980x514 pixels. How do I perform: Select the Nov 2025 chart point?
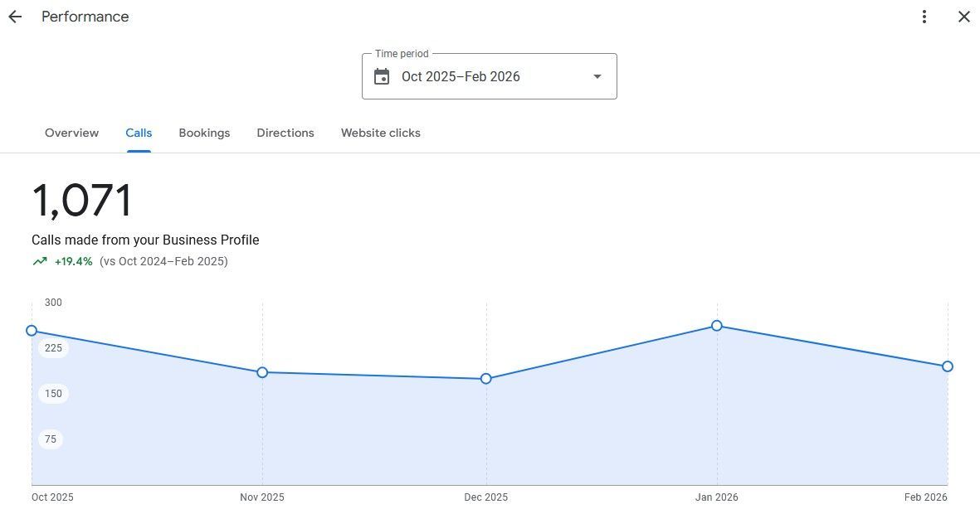click(x=262, y=372)
